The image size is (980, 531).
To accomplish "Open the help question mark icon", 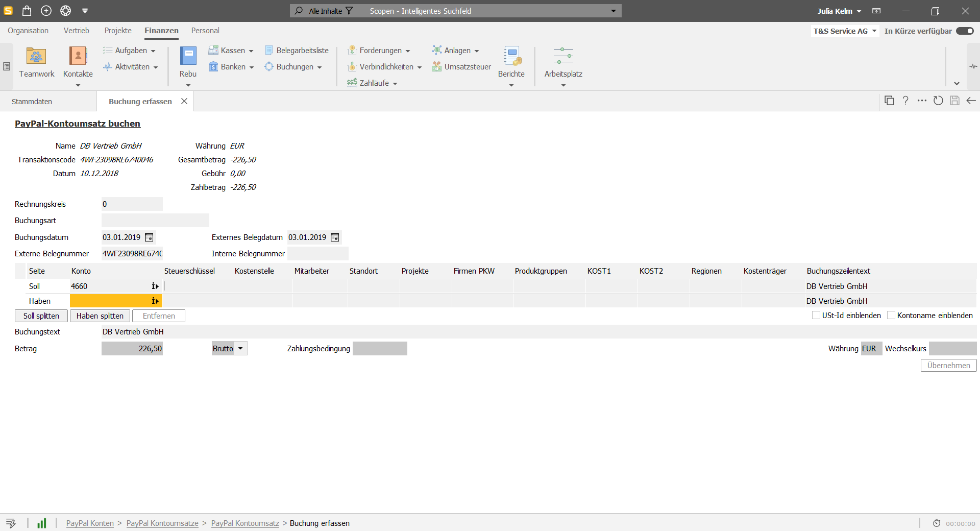I will point(905,101).
